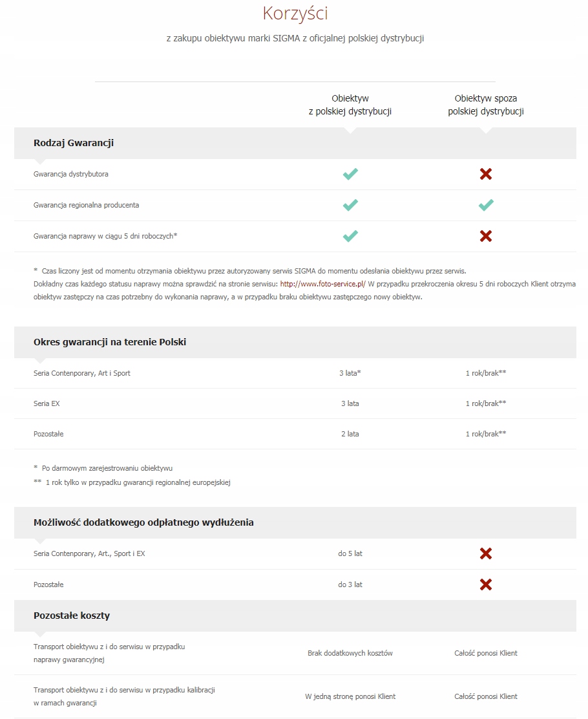
Task: Click the Okres gwarancji na terenie Polski header
Action: click(110, 342)
